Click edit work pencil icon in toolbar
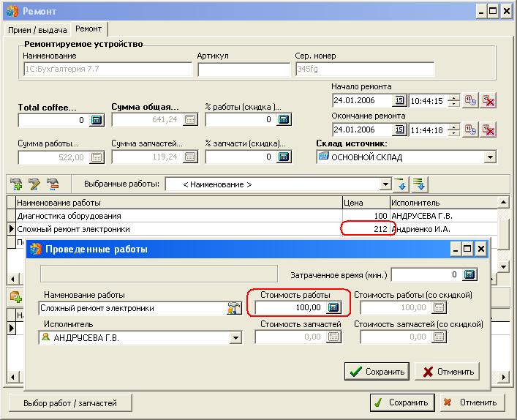This screenshot has width=517, height=420. [34, 184]
